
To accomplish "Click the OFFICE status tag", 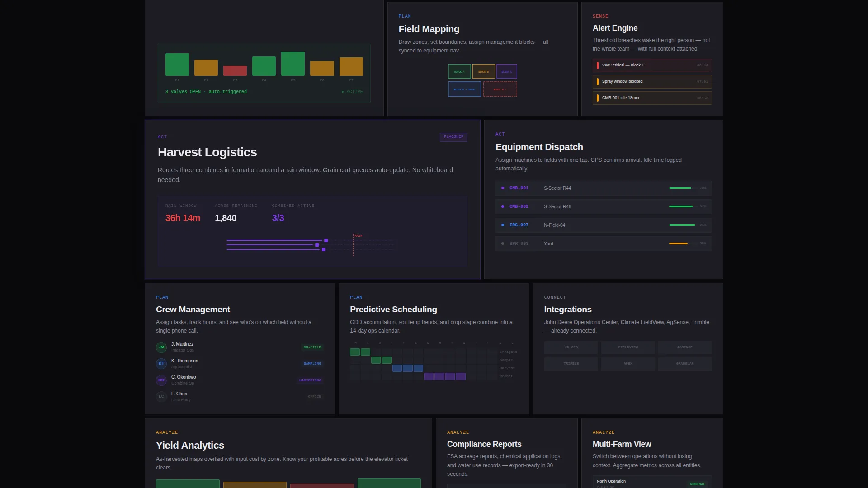I will click(x=315, y=397).
